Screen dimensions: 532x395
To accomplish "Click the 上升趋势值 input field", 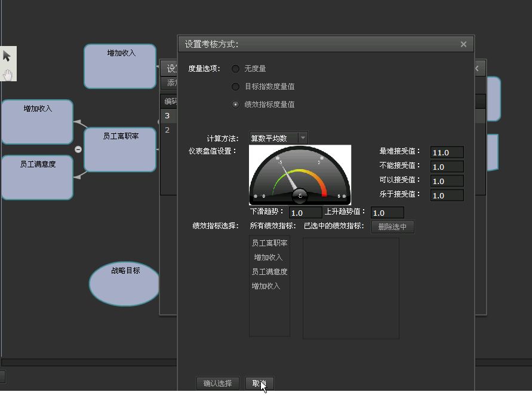I will click(x=387, y=213).
